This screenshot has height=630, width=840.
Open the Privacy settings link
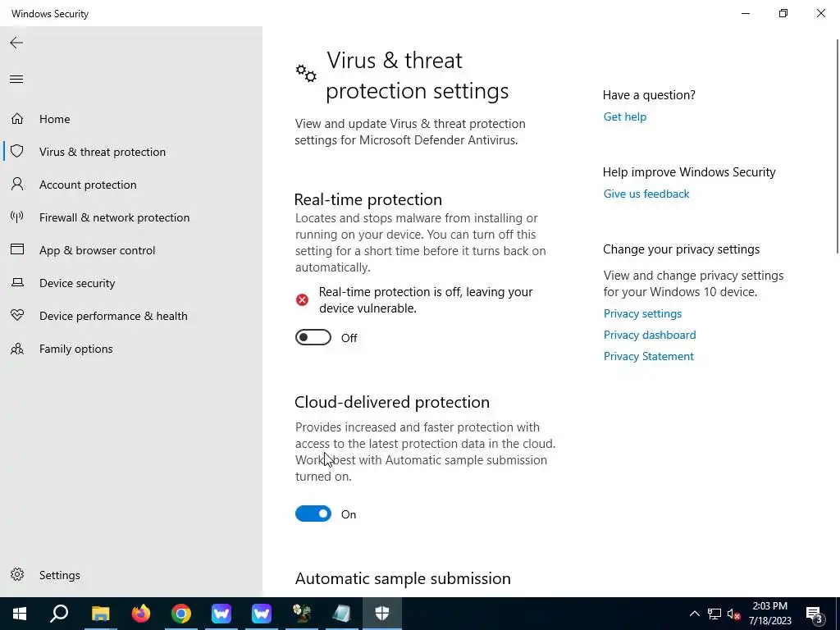click(642, 313)
